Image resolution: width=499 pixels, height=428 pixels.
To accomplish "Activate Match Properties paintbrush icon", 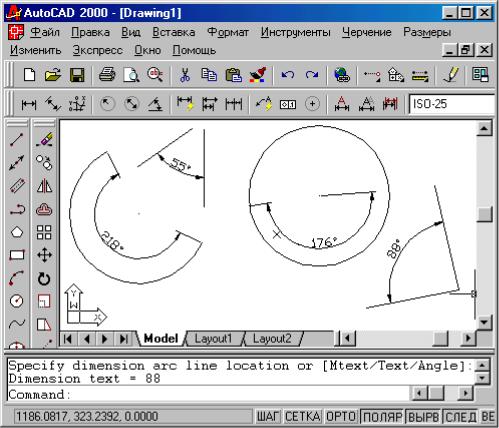I will [x=258, y=75].
